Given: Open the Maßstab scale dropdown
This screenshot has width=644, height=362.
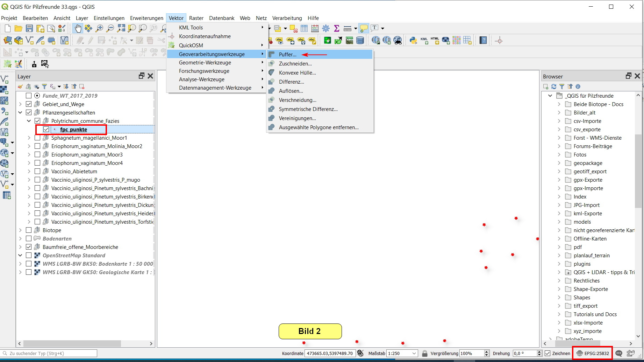Looking at the screenshot, I should tap(414, 353).
